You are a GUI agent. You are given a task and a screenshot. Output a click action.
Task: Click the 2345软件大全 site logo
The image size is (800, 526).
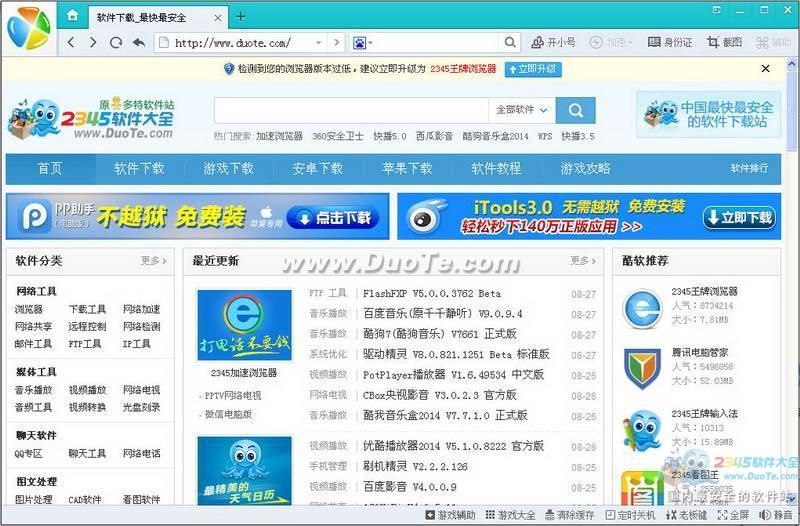tap(91, 118)
